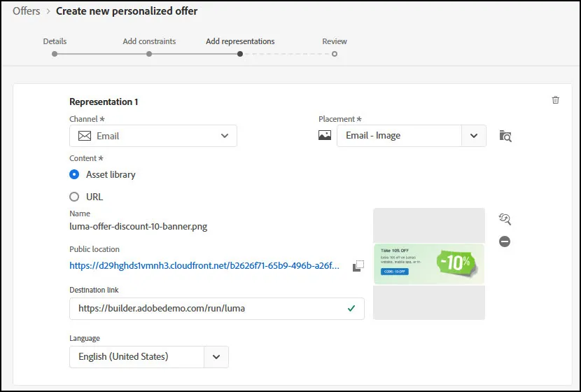The image size is (581, 392).
Task: Click the Destination link input field
Action: (x=217, y=309)
